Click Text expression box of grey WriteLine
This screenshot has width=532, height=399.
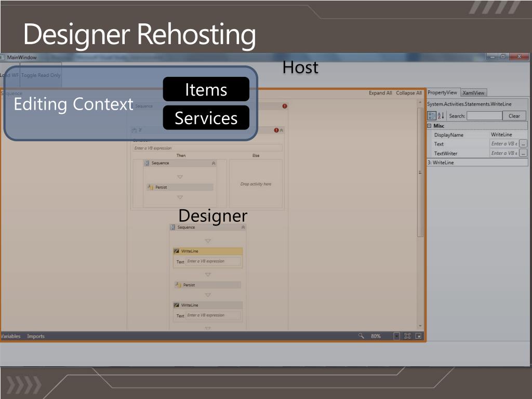tap(214, 315)
